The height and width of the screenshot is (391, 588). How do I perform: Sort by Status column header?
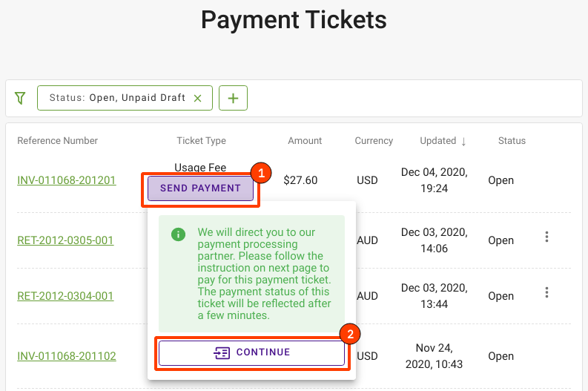point(512,141)
